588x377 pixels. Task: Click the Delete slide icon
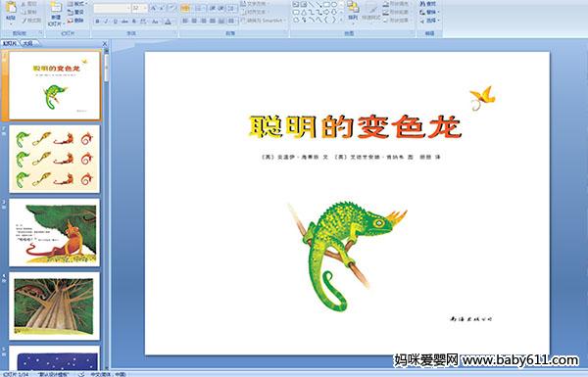[75, 21]
